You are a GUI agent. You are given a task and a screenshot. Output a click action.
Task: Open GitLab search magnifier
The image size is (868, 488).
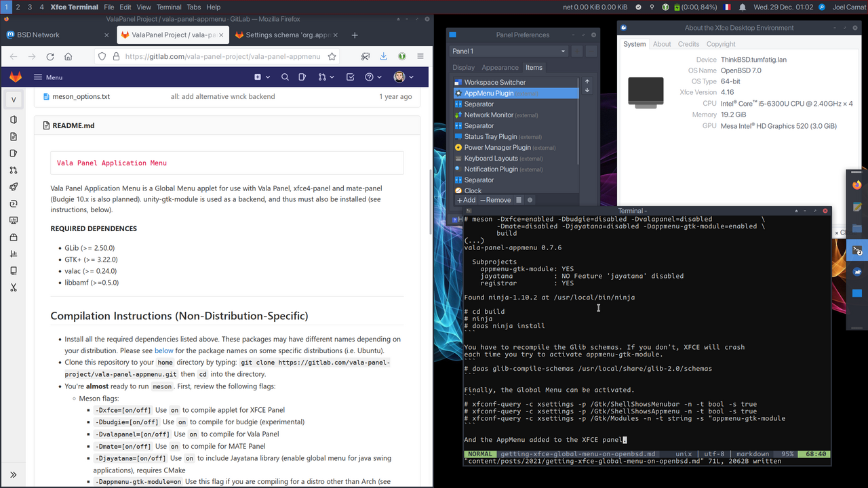(x=285, y=77)
